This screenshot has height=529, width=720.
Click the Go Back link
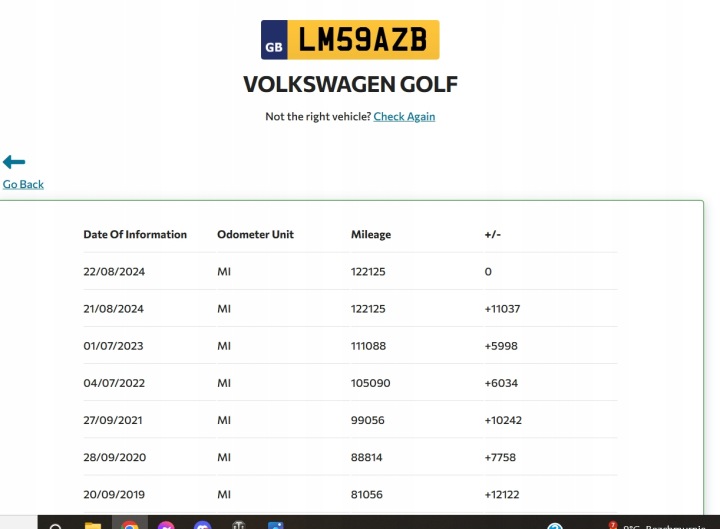point(23,184)
